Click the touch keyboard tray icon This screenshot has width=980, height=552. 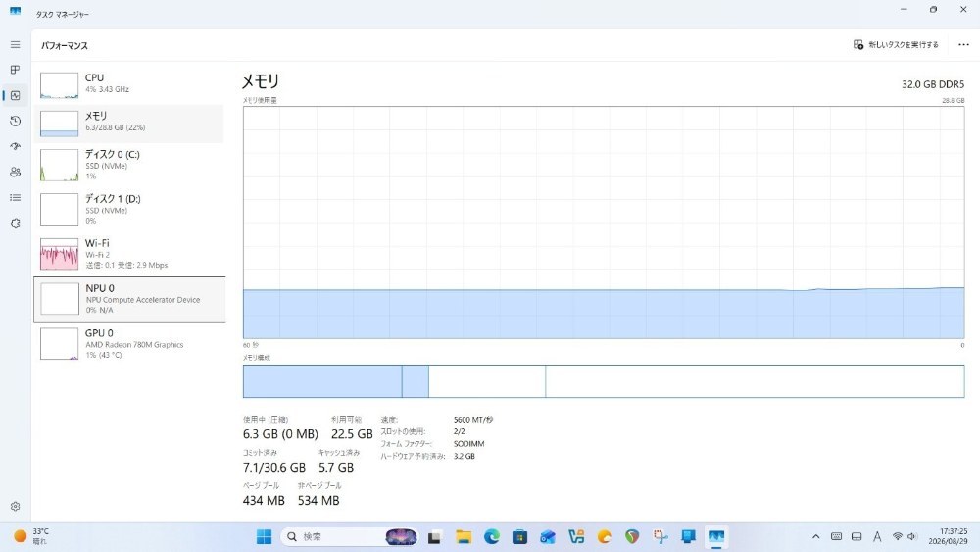click(x=836, y=536)
